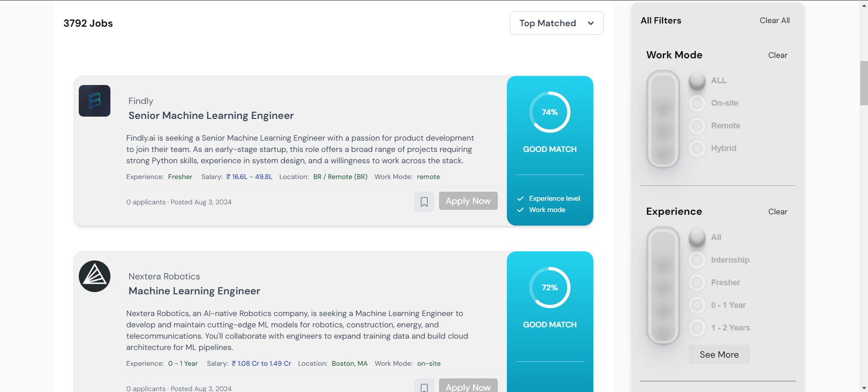Select Hybrid work mode filter

point(697,148)
